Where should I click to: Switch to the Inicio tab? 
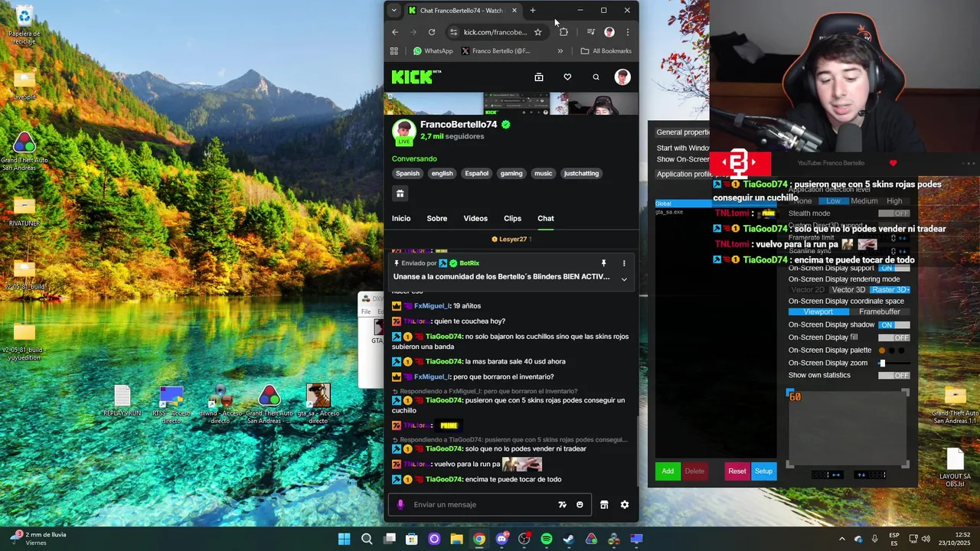click(x=401, y=218)
